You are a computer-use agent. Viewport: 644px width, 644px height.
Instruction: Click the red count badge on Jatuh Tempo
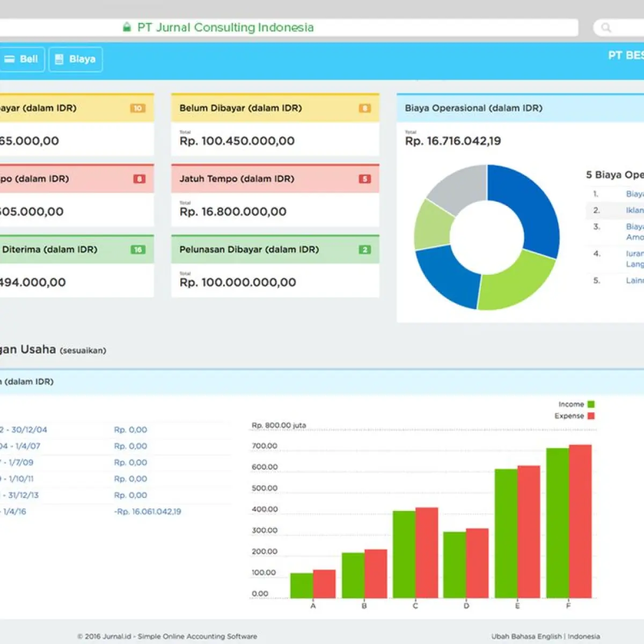pyautogui.click(x=365, y=179)
